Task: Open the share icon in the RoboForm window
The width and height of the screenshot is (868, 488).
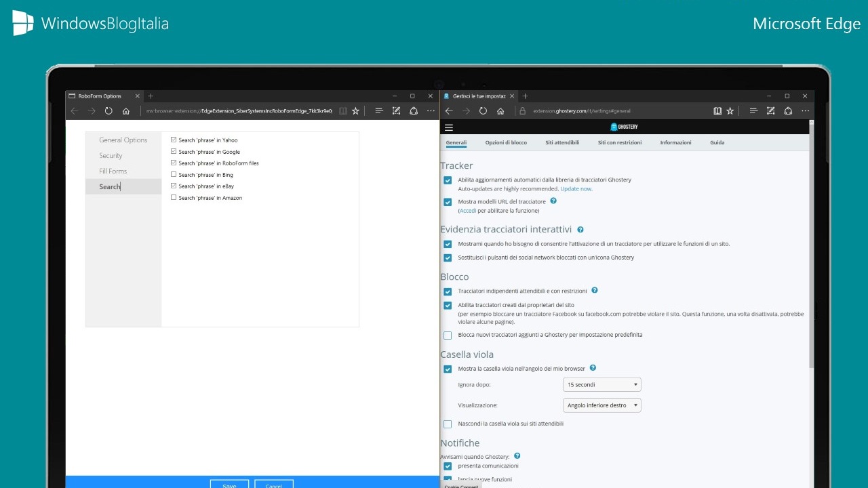Action: 414,111
